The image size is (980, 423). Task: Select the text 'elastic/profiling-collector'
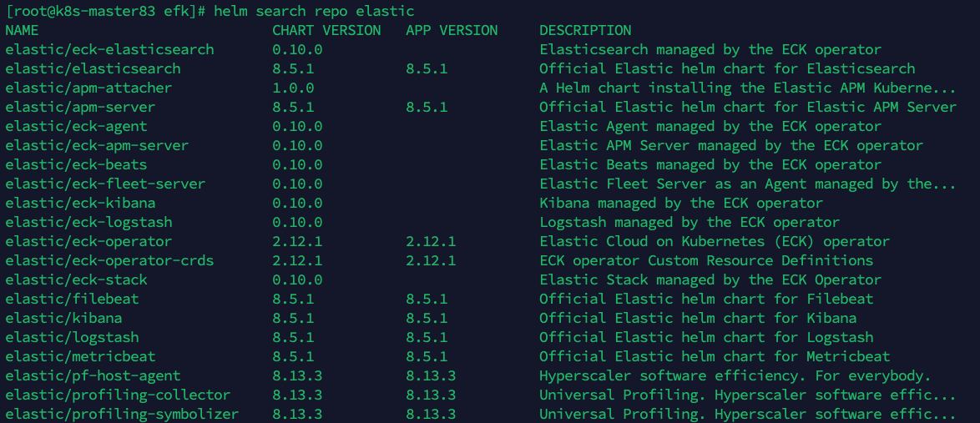[x=119, y=395]
